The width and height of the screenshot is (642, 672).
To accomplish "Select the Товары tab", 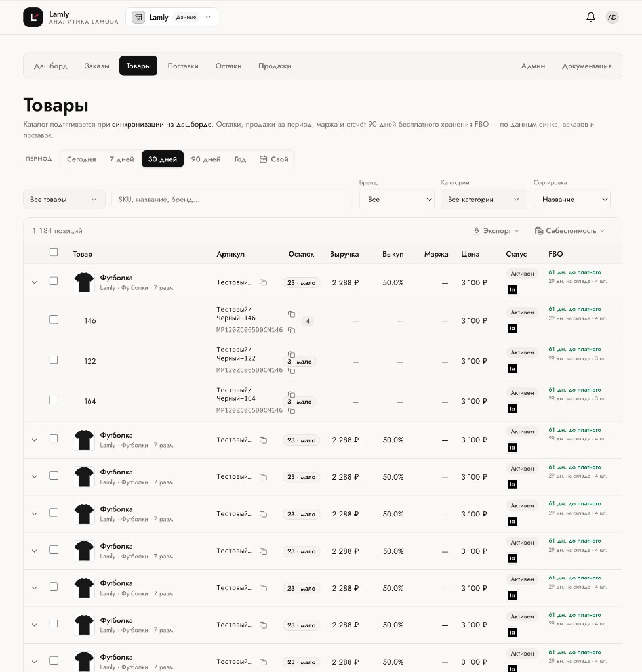I will pos(138,66).
